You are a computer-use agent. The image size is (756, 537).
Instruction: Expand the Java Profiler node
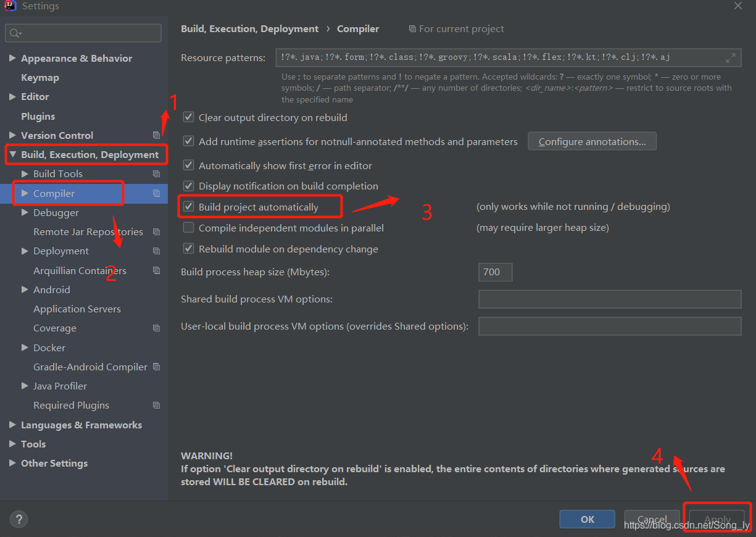[25, 386]
